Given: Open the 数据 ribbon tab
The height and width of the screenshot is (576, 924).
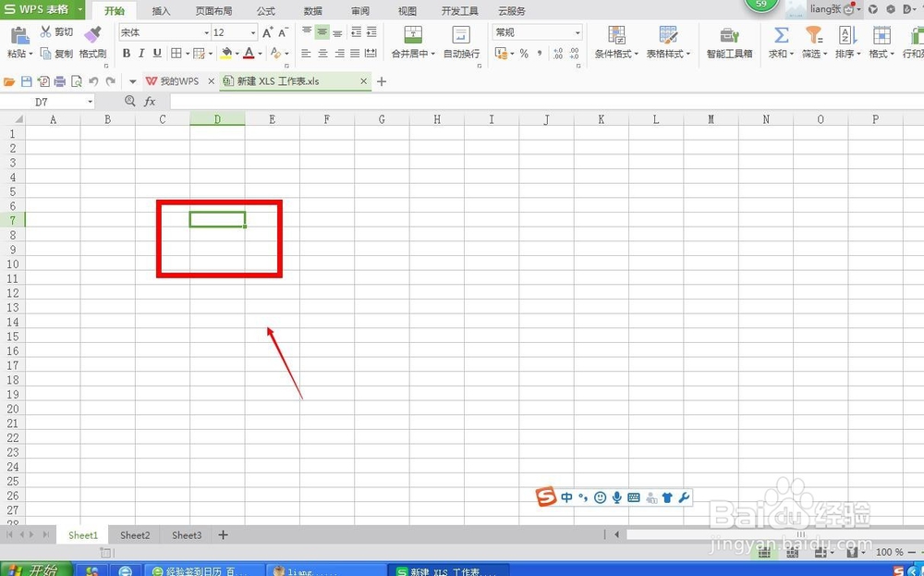Looking at the screenshot, I should click(312, 11).
